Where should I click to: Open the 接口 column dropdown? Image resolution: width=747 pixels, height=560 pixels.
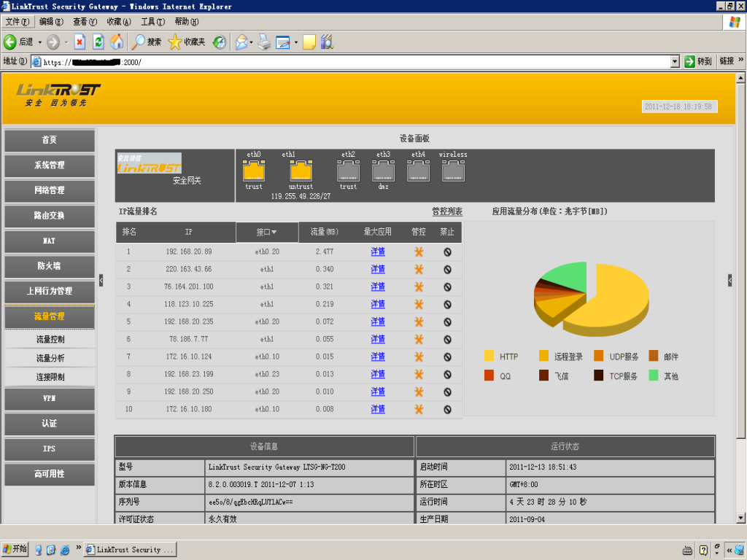pyautogui.click(x=267, y=232)
